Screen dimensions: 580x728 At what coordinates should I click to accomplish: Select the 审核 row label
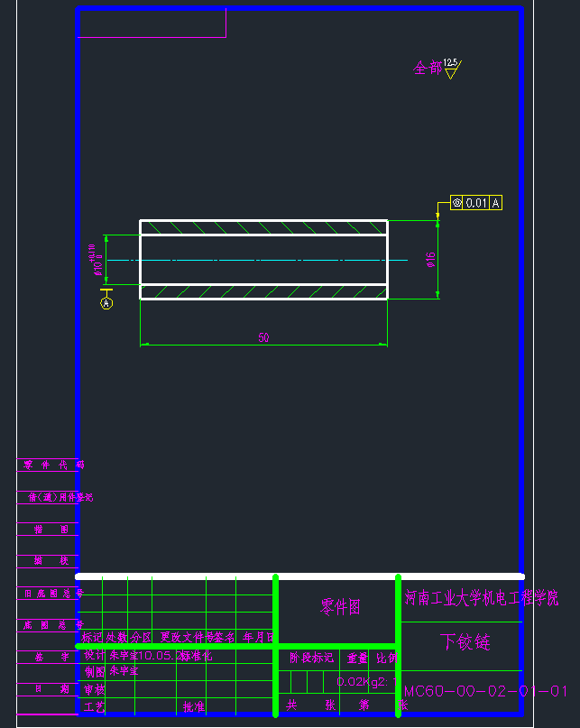[x=95, y=690]
